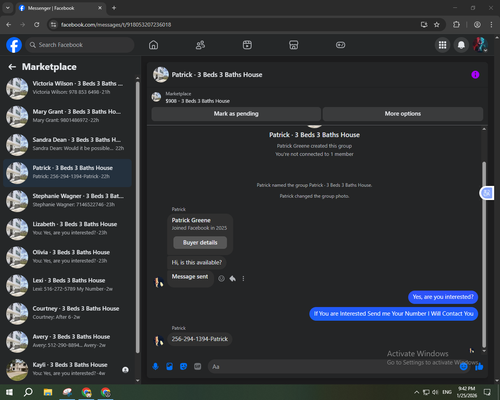Open Windows notification center
This screenshot has height=400, width=500.
487,392
